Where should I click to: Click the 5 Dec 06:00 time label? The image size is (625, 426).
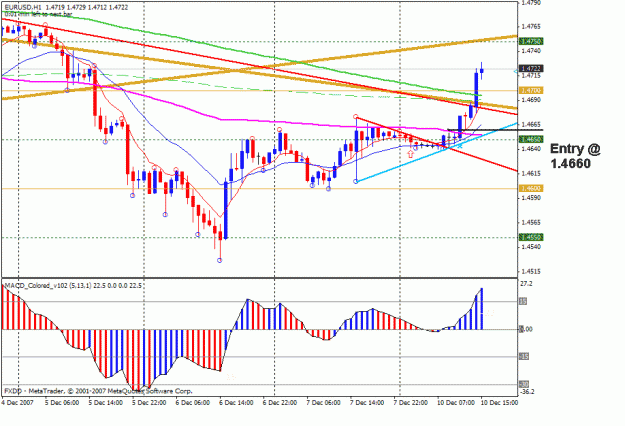tap(62, 402)
